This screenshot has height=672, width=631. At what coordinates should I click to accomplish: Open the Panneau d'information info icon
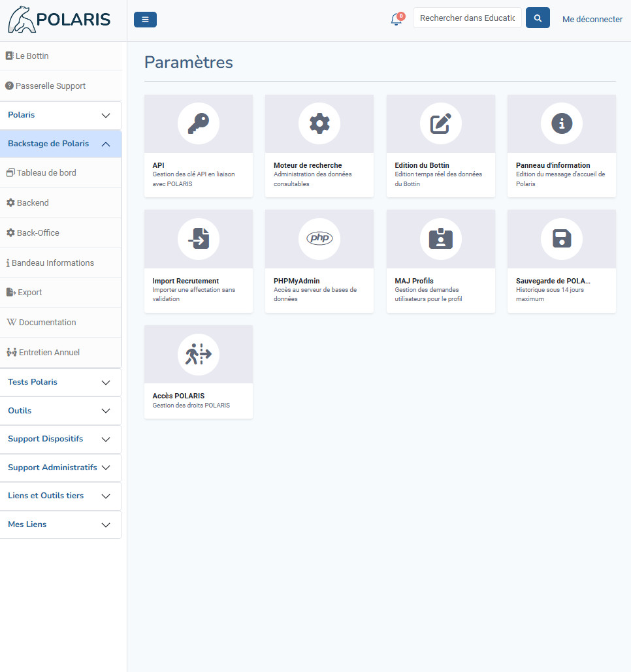562,123
